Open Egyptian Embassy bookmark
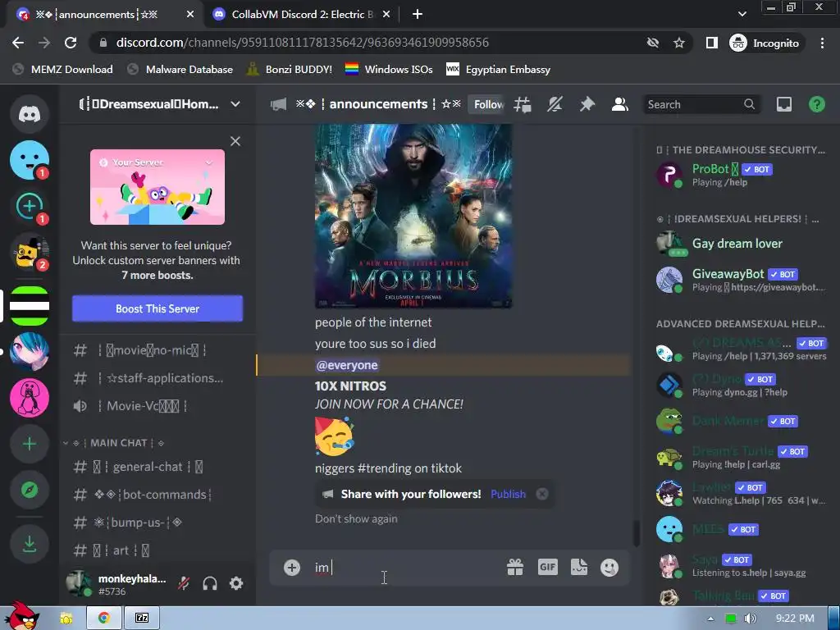This screenshot has height=630, width=840. pos(499,70)
